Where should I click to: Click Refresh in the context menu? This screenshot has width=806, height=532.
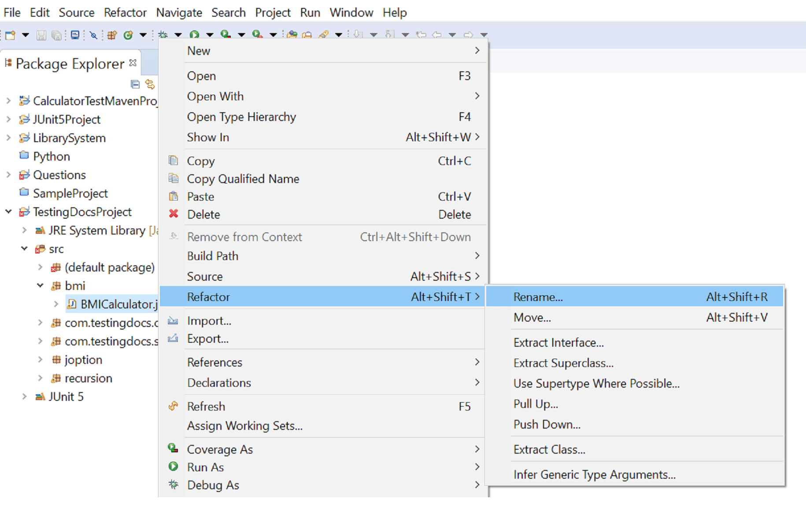point(206,406)
